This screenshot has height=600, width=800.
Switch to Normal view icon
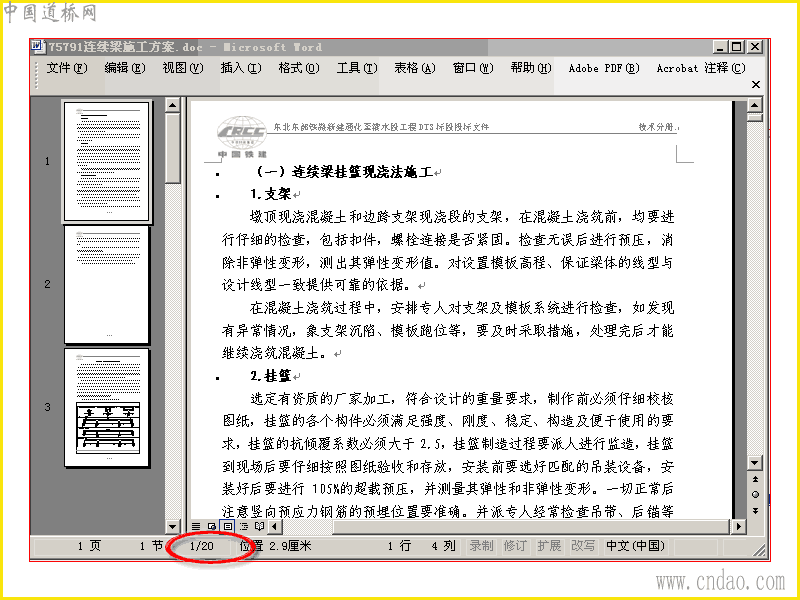pos(196,526)
